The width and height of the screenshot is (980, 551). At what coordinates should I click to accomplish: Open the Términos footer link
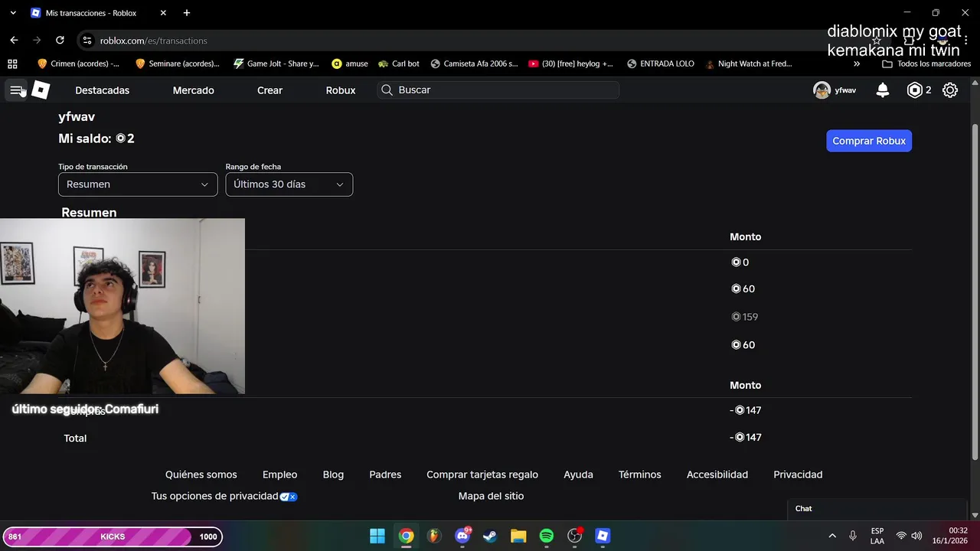coord(640,474)
